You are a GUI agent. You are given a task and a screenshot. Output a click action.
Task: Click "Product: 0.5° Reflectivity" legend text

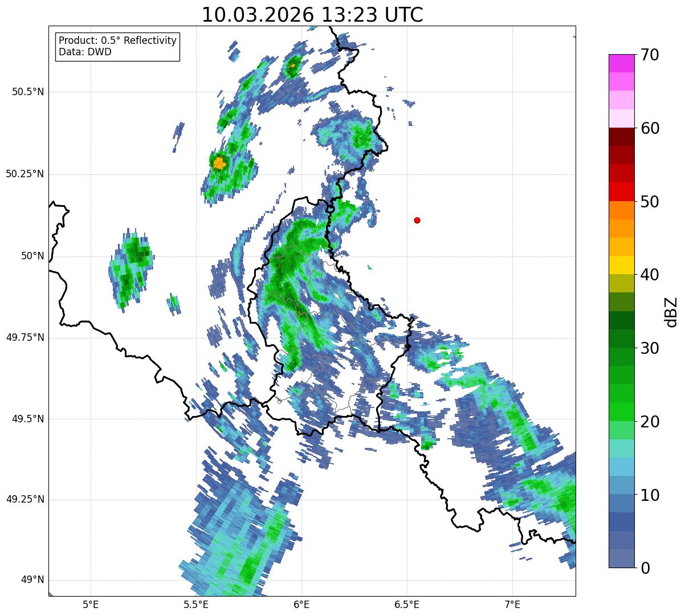(117, 41)
